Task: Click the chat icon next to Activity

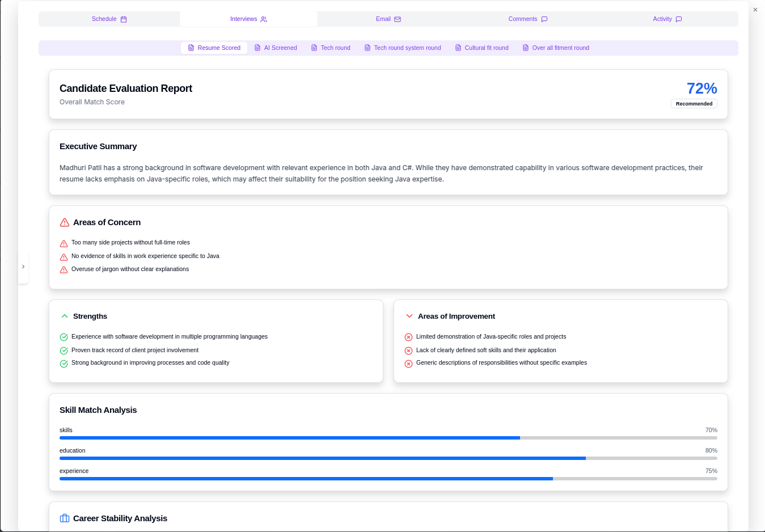Action: coord(679,19)
